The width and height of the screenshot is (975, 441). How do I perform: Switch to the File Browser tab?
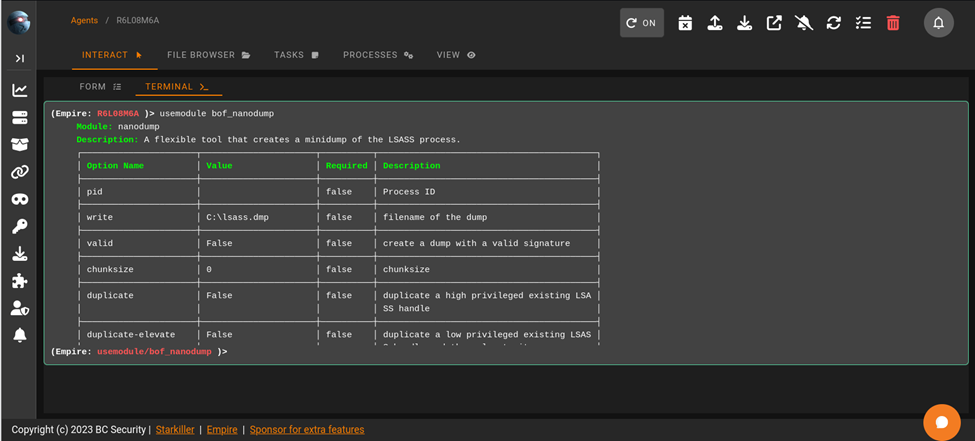point(208,55)
